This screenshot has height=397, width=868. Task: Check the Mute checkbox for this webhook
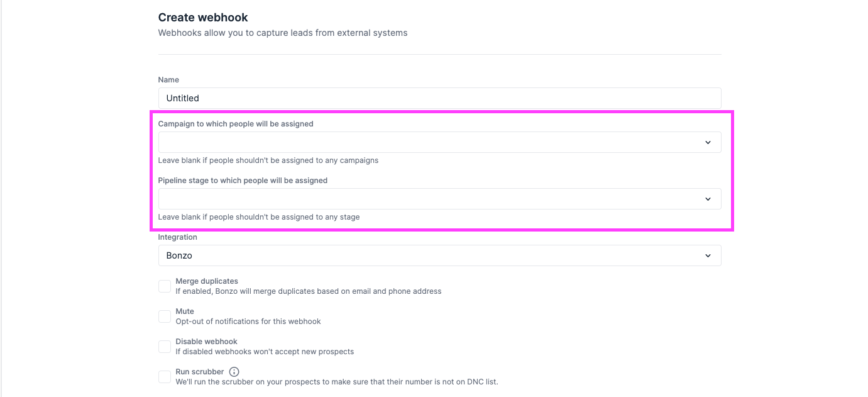[164, 316]
